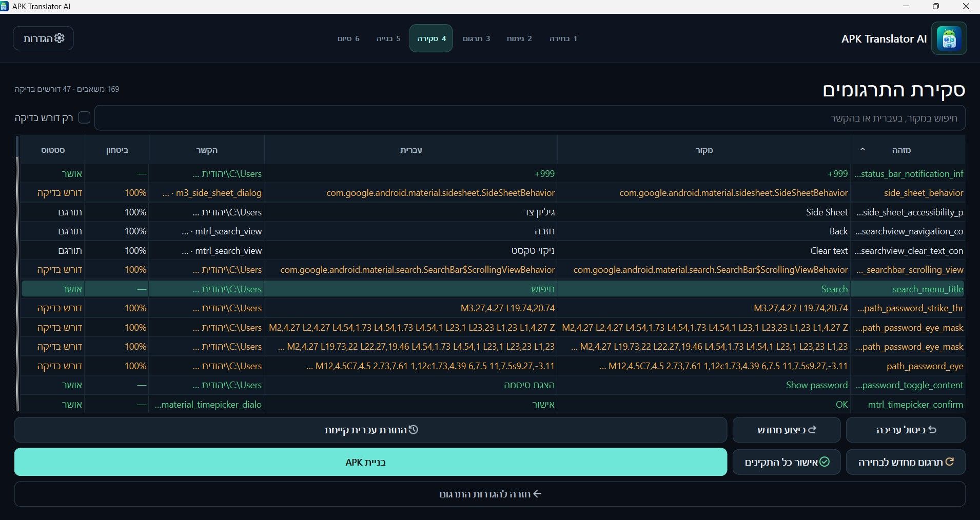Restore existing Hebrew with החזרת עברית קיימת
The image size is (980, 520).
click(x=370, y=430)
